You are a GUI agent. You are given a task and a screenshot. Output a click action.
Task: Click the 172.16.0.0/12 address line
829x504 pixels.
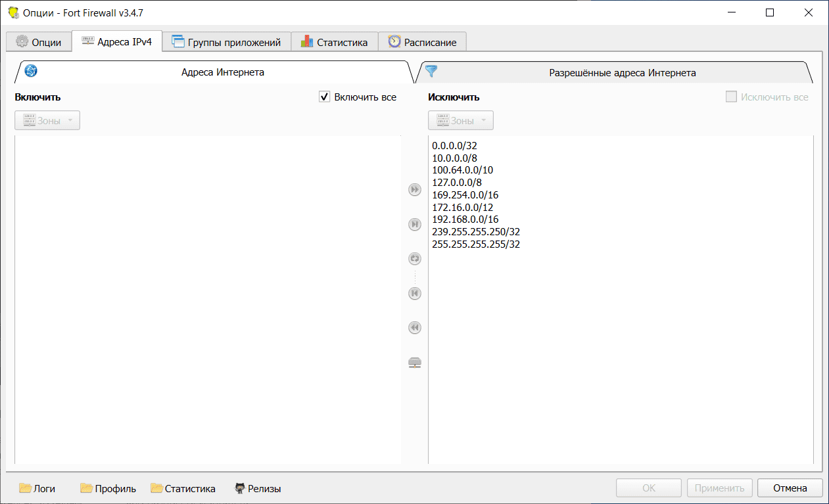tap(462, 208)
